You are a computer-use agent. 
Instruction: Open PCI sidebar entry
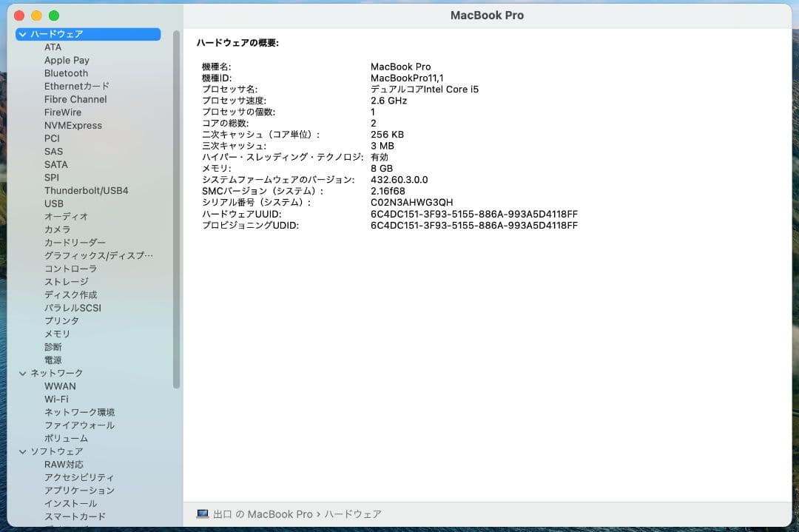pyautogui.click(x=52, y=138)
